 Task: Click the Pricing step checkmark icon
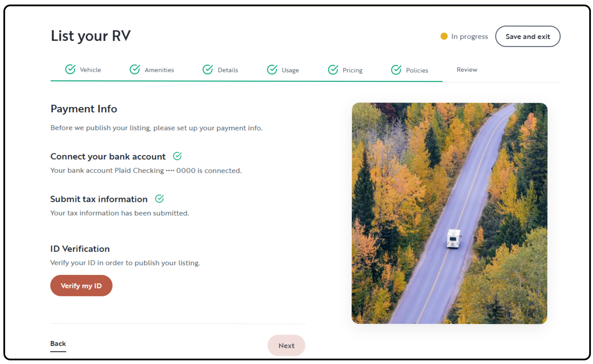click(x=333, y=70)
